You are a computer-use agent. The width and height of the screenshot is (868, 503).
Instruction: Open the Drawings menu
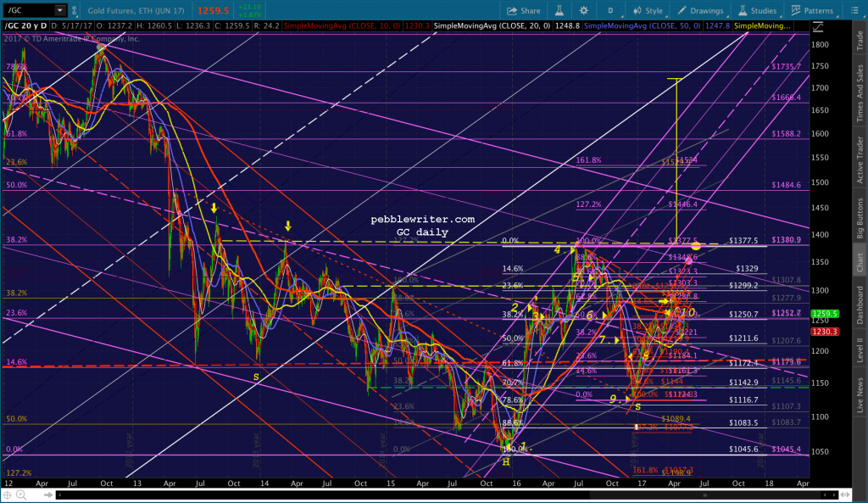700,10
